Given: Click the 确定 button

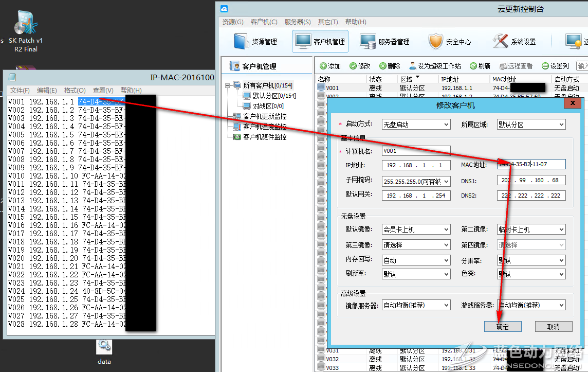Looking at the screenshot, I should [503, 327].
